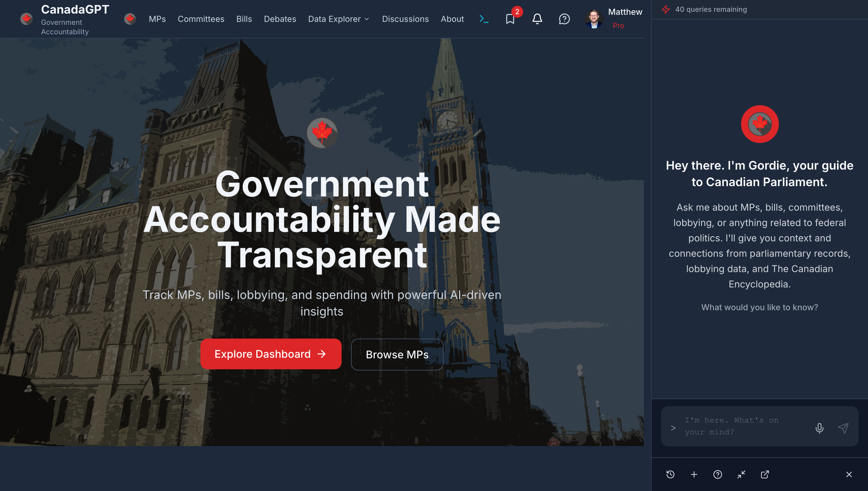This screenshot has height=491, width=868.
Task: Expand the Data Explorer dropdown
Action: (338, 19)
